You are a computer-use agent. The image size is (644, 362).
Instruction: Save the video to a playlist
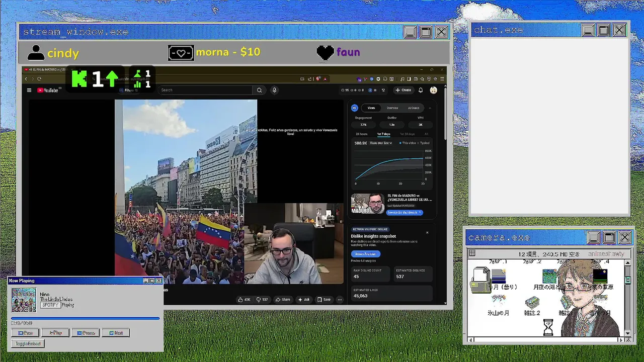324,299
